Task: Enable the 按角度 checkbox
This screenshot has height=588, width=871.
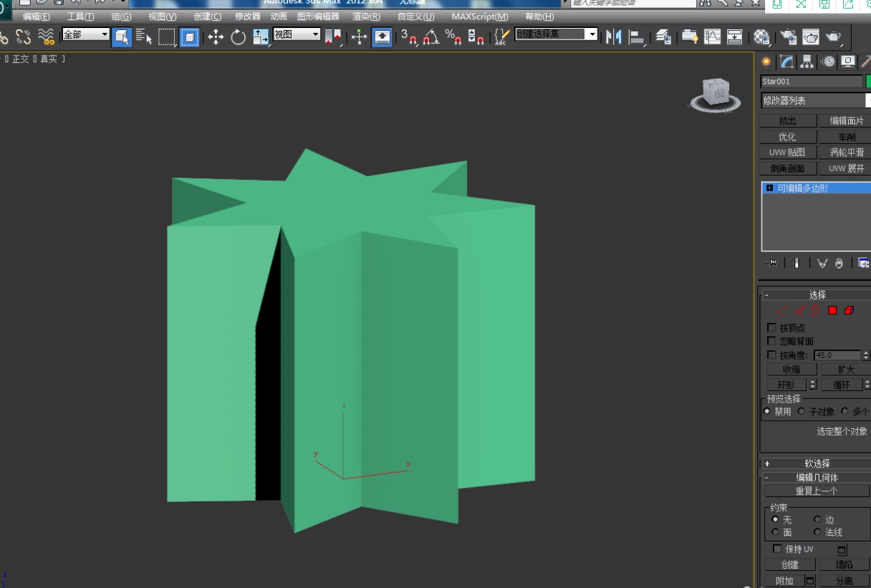Action: (771, 355)
